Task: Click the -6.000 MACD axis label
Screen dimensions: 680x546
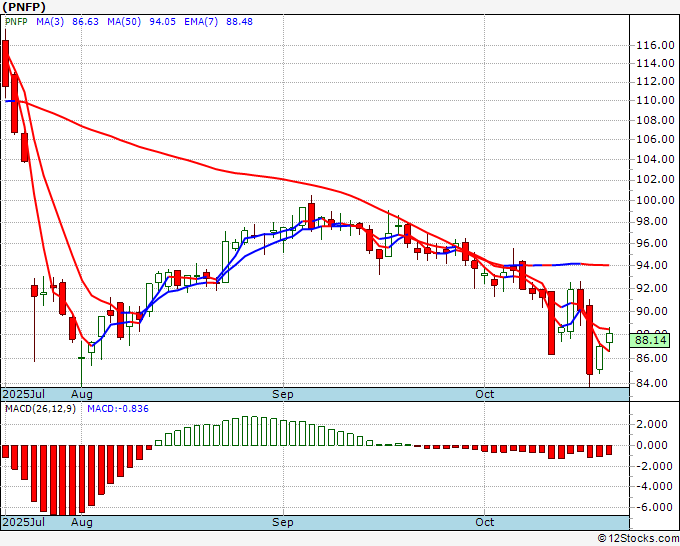Action: [652, 507]
